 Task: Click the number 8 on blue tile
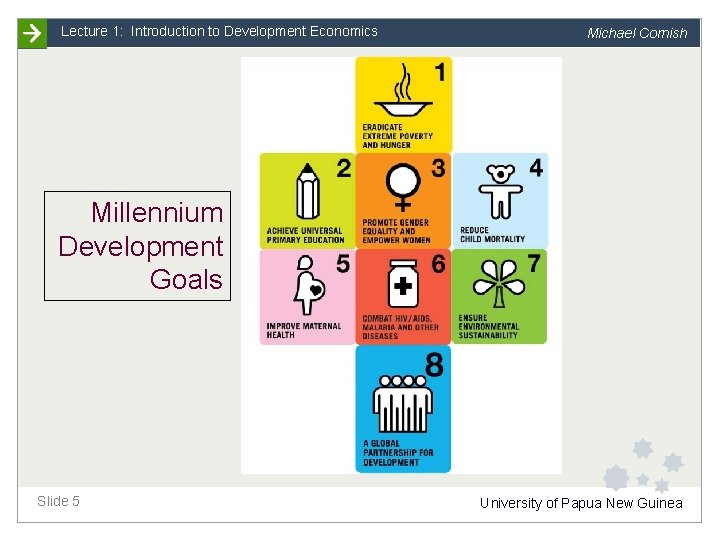tap(434, 365)
